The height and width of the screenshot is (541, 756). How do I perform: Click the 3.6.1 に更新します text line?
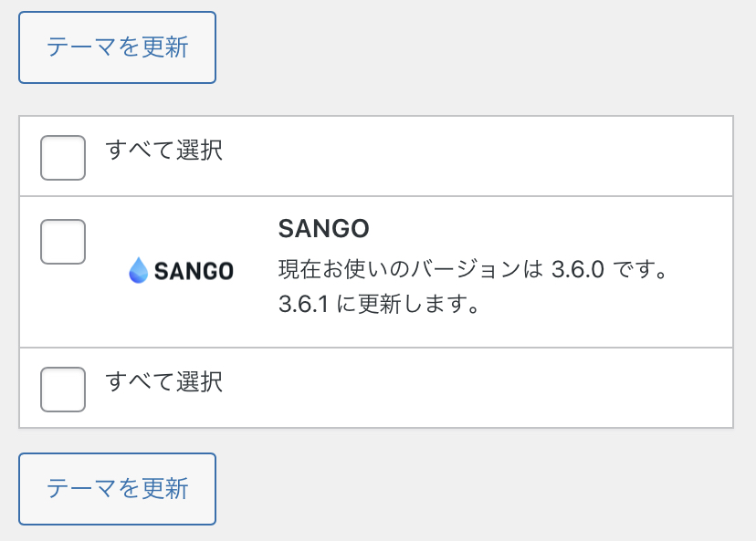[379, 304]
